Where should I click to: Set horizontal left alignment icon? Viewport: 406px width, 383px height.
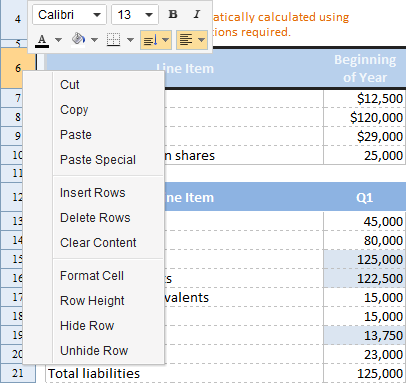186,40
